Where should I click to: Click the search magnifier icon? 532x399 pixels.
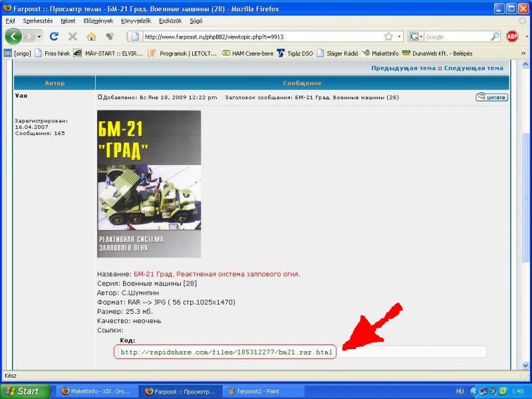[x=495, y=37]
